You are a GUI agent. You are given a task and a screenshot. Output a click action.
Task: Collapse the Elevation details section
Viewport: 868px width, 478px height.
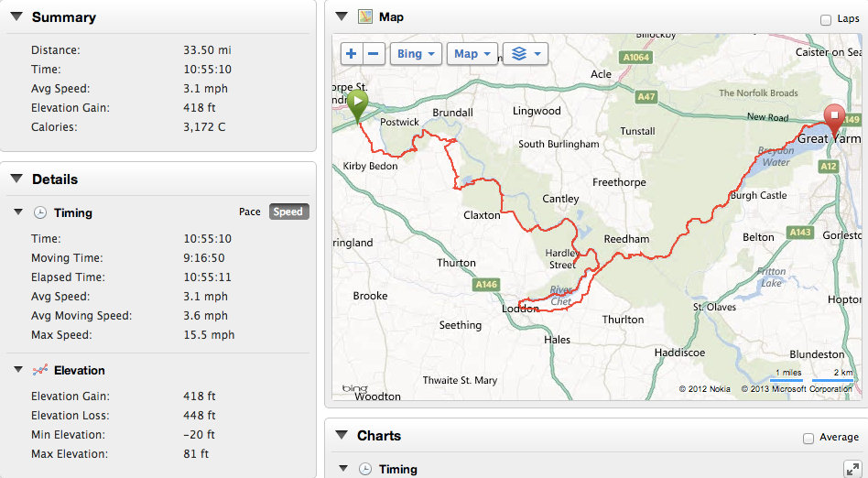point(18,370)
